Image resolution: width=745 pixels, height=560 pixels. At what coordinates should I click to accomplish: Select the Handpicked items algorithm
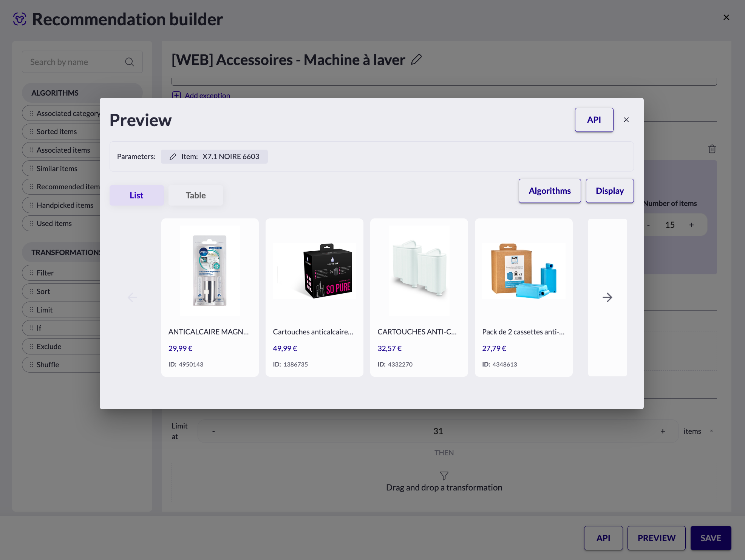click(x=61, y=205)
